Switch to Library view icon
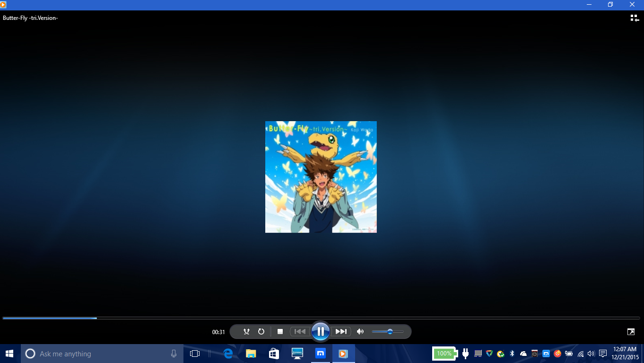 point(635,18)
